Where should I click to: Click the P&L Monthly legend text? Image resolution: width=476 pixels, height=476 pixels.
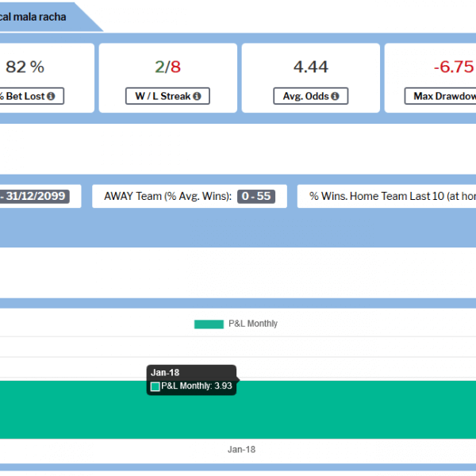[253, 324]
